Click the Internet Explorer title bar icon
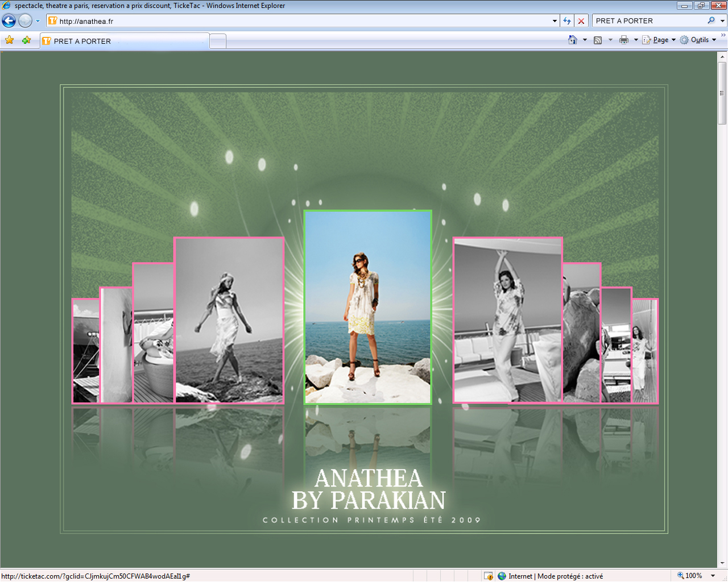Screen dimensions: 728x582 pos(6,6)
